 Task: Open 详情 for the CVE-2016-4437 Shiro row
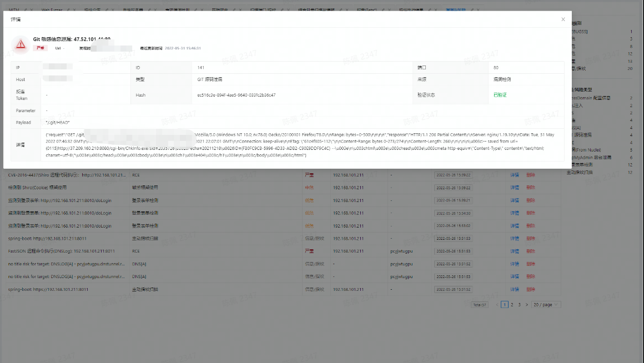[515, 175]
